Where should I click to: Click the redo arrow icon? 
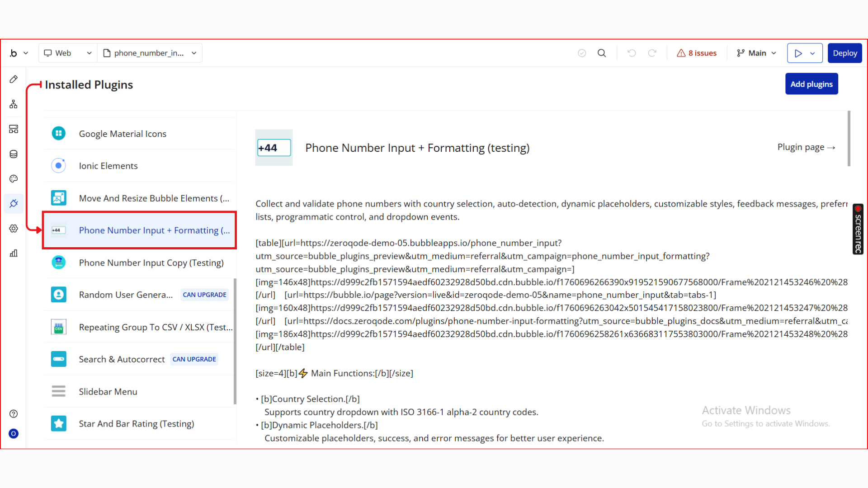pos(652,53)
